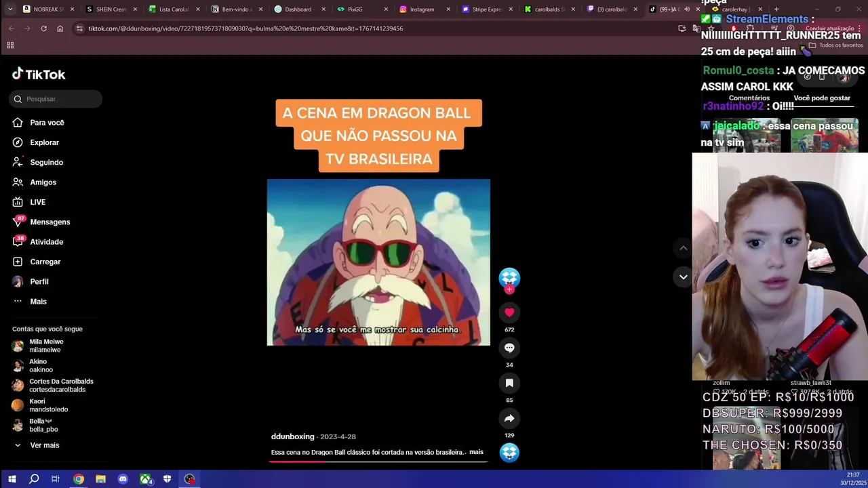Click the Pesquisar search field

[56, 99]
